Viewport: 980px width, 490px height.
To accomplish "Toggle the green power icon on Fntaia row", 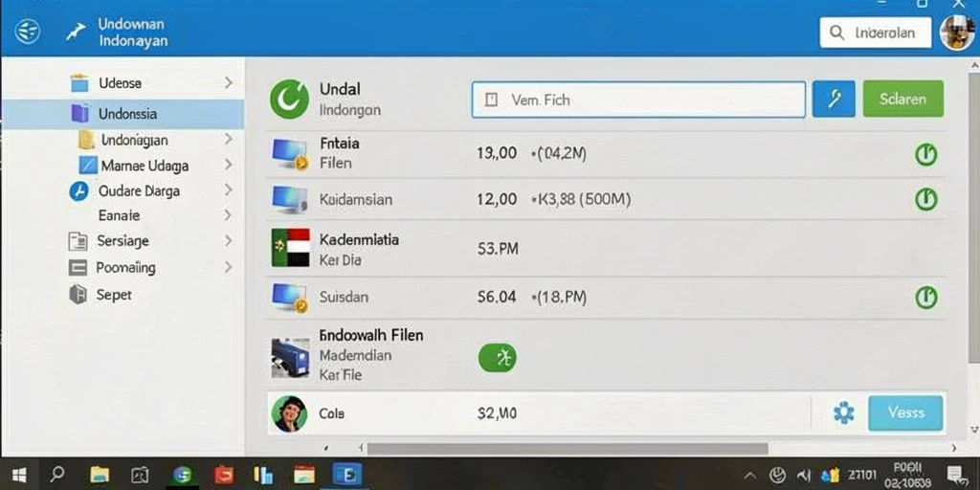I will (925, 154).
